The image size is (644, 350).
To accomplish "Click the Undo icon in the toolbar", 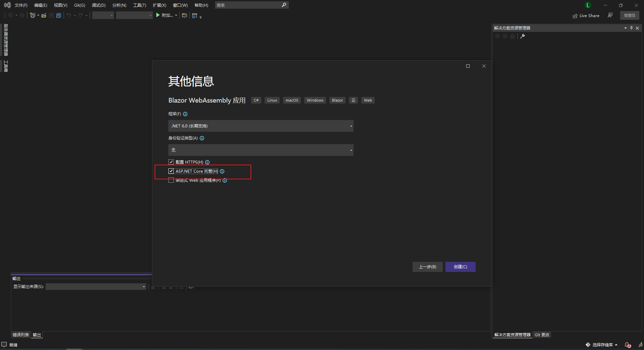I will click(x=69, y=15).
